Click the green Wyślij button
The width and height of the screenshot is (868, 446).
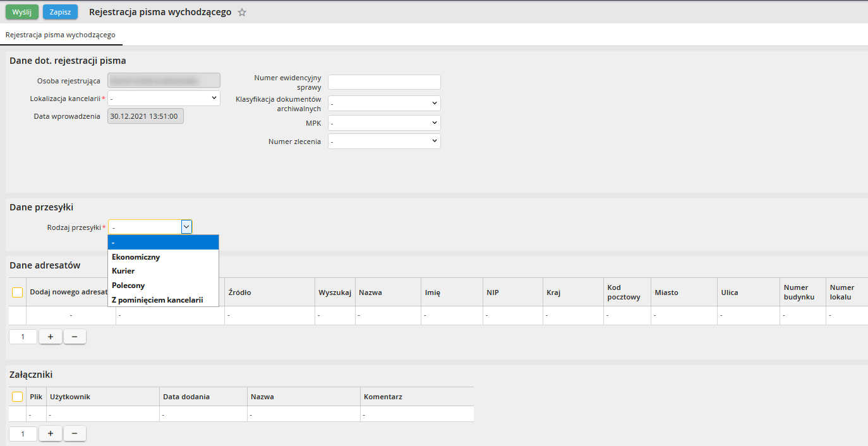(x=22, y=12)
